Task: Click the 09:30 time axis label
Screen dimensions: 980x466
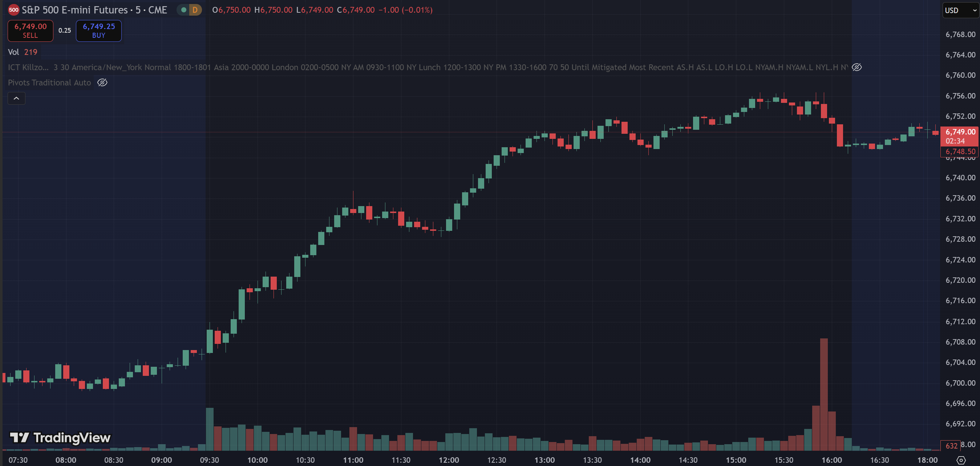Action: 209,460
